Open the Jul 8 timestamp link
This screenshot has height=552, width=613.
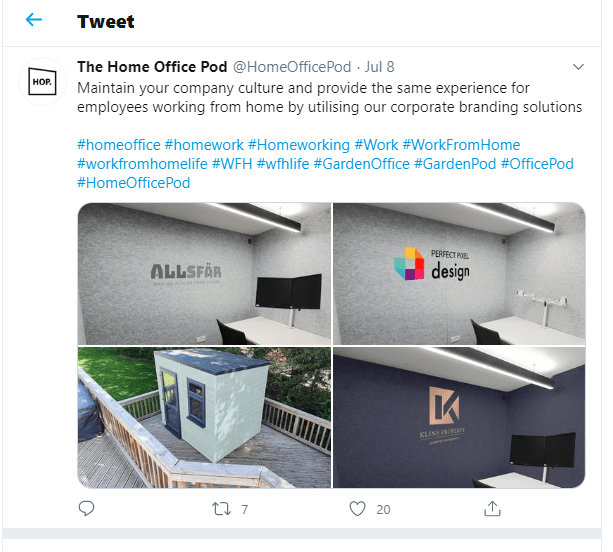(x=380, y=67)
